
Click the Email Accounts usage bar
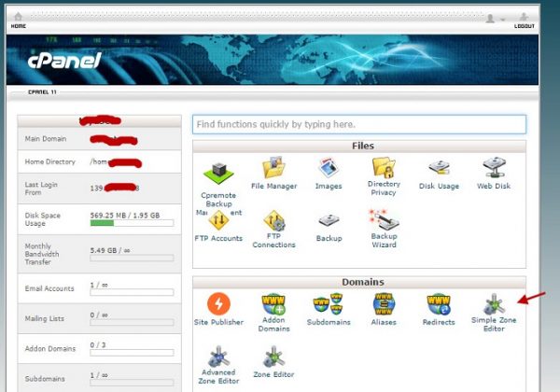coord(132,292)
